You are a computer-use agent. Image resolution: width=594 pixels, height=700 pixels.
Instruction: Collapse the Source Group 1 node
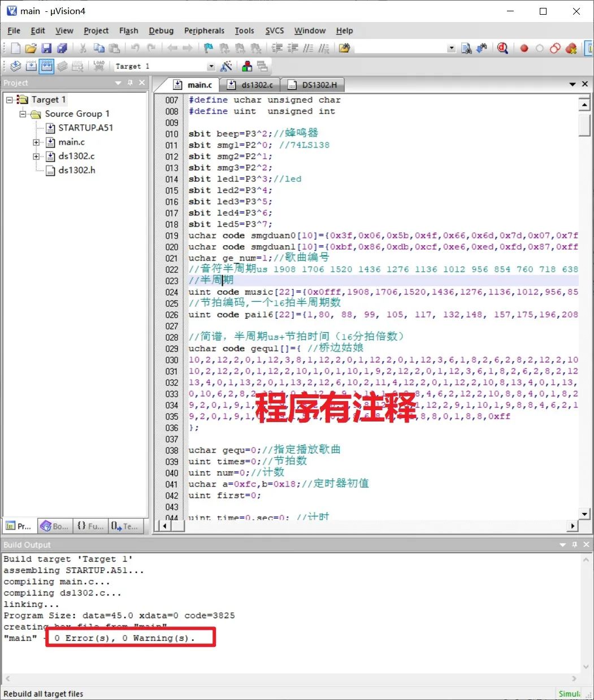point(23,114)
